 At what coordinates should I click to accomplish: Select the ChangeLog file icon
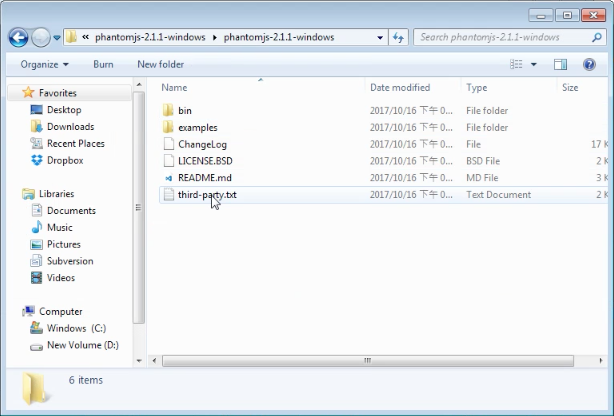(168, 144)
